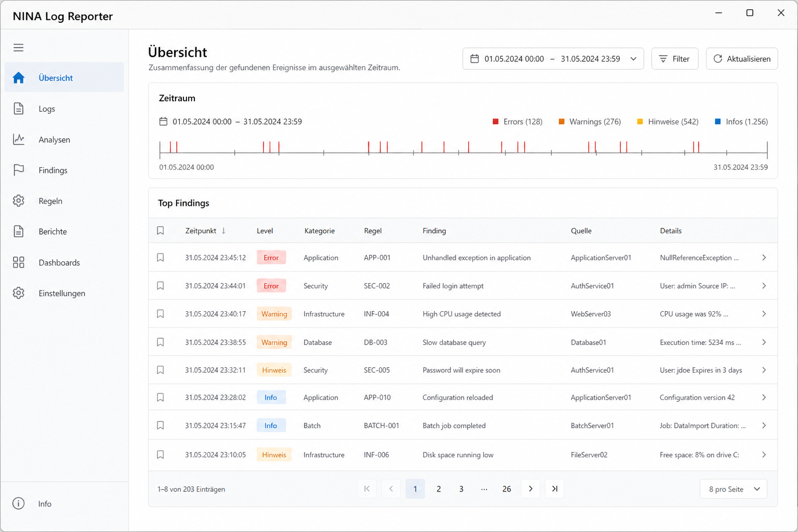Toggle the bookmark column header icon
The width and height of the screenshot is (798, 532).
161,231
